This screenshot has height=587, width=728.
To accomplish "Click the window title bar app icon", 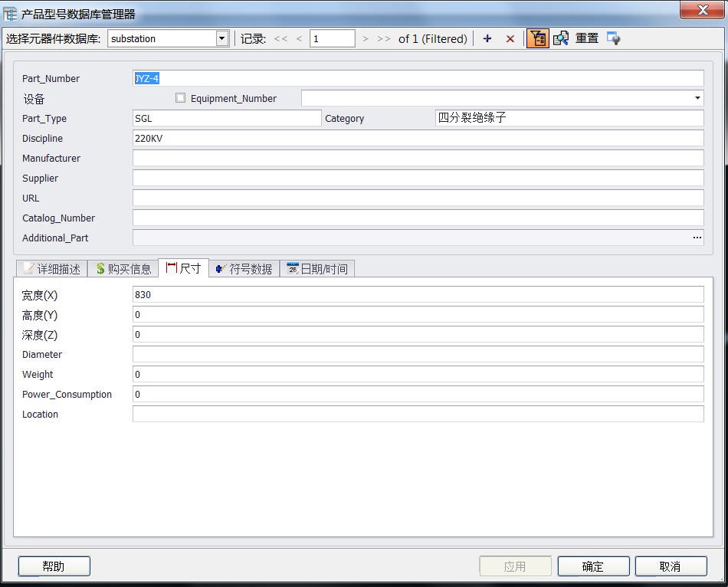I will coord(10,14).
